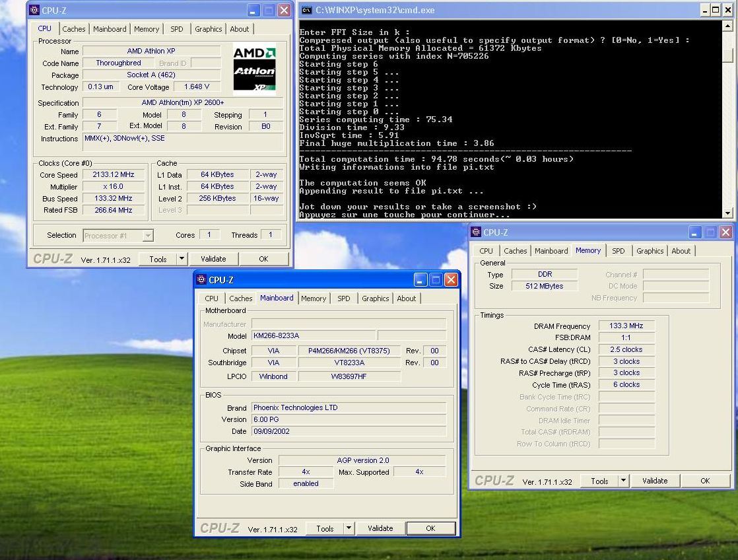Viewport: 738px width, 560px height.
Task: Open the Graphics tab in the Mainboard window
Action: coord(375,298)
